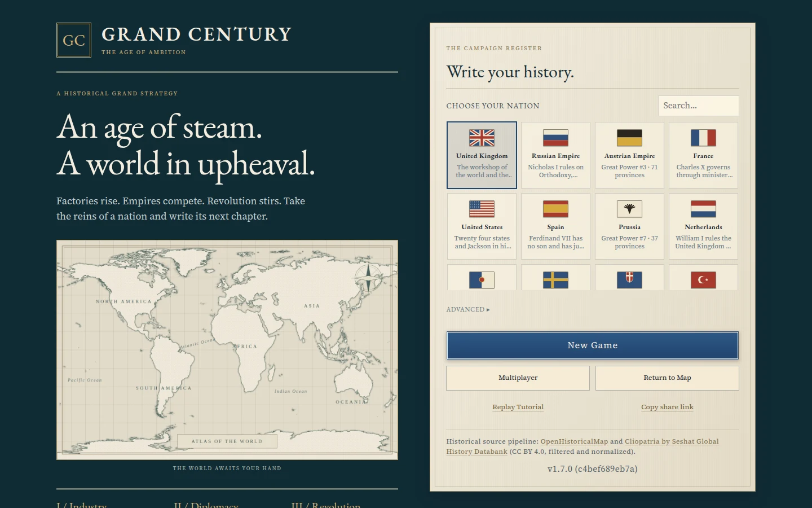Click the compass rose on the map
The width and height of the screenshot is (812, 508).
click(368, 277)
